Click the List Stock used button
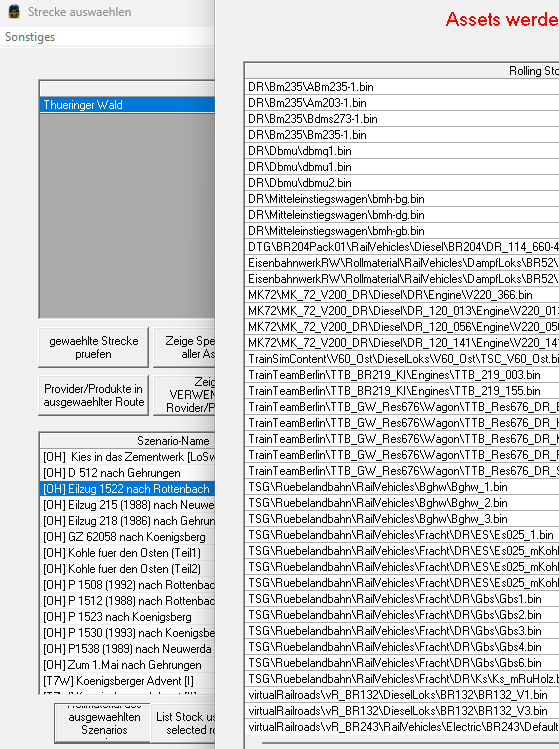 tap(183, 723)
